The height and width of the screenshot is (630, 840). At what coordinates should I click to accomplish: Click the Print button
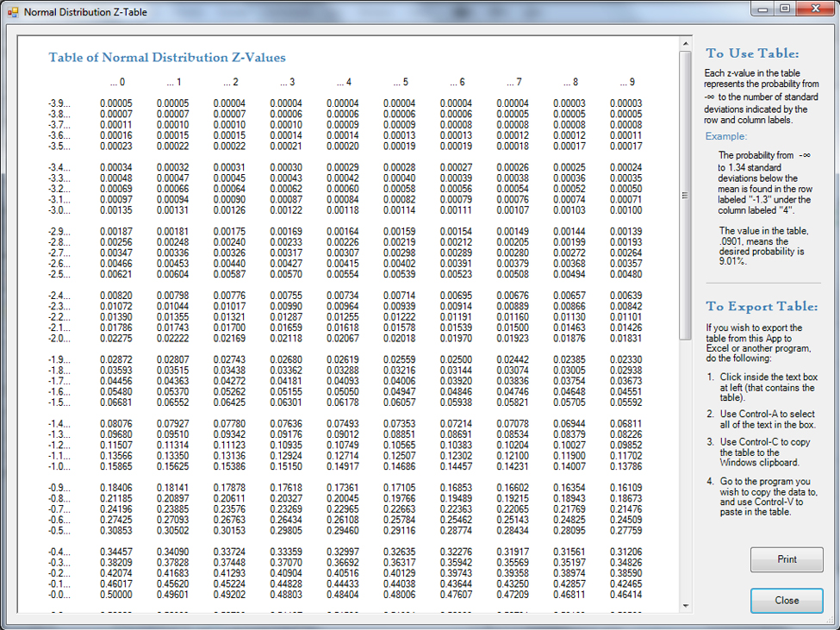click(x=787, y=559)
